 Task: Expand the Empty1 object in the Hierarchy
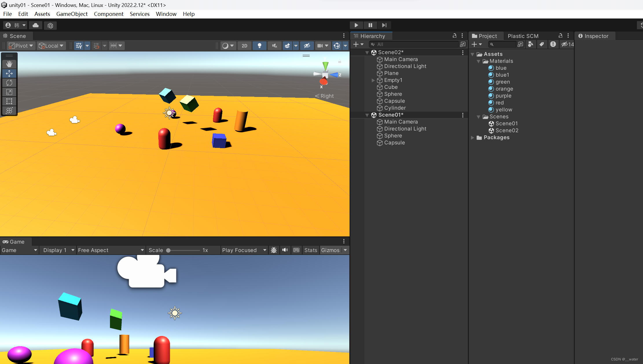coord(373,80)
